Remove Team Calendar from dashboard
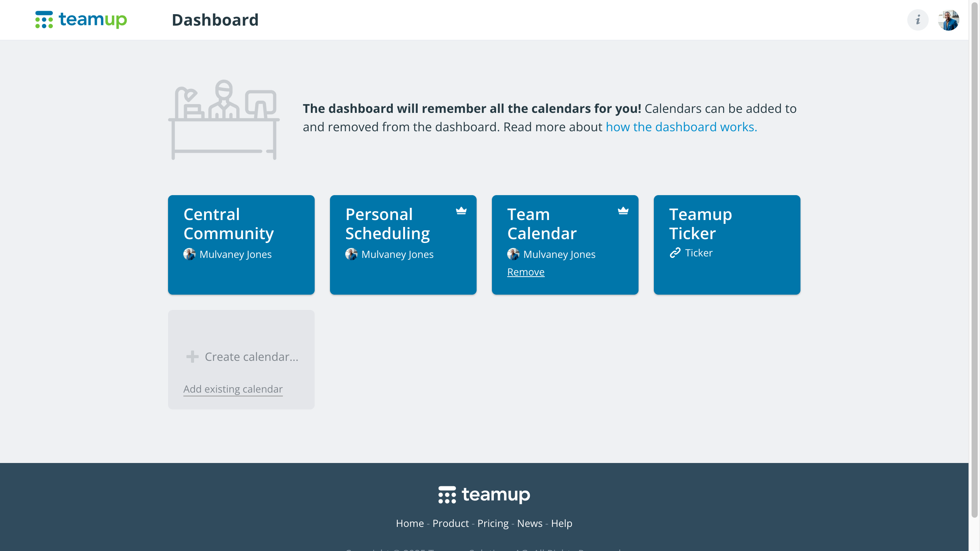The width and height of the screenshot is (980, 551). click(x=526, y=272)
